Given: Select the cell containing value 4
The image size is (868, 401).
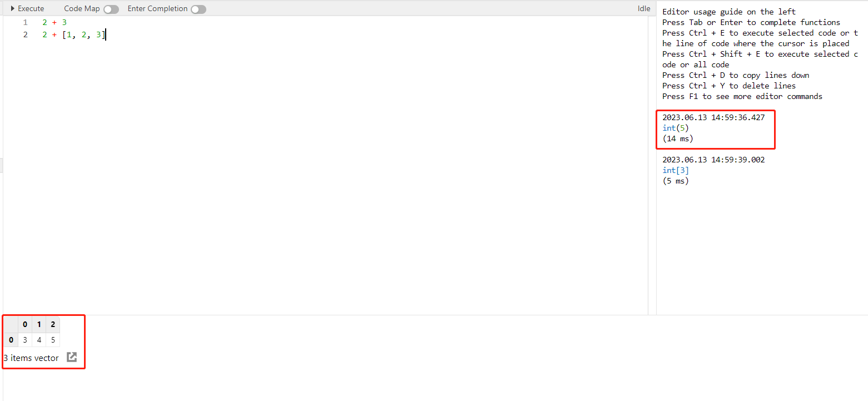Looking at the screenshot, I should (x=39, y=340).
